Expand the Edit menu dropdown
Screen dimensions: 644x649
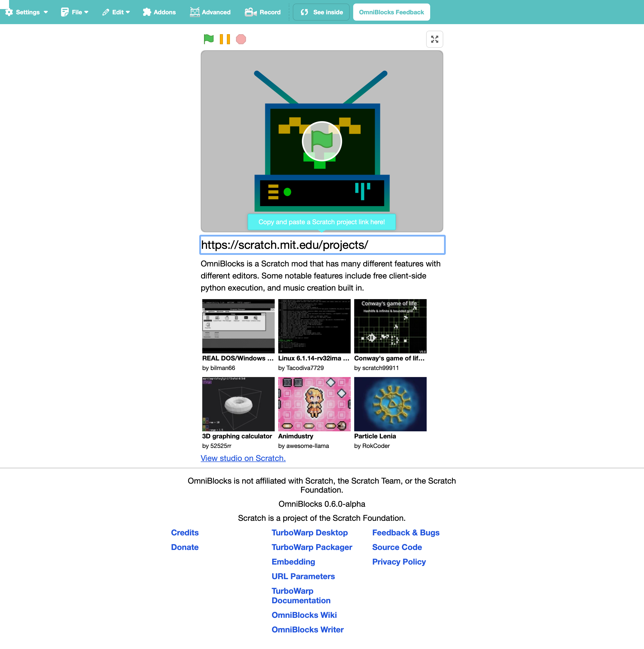click(116, 12)
